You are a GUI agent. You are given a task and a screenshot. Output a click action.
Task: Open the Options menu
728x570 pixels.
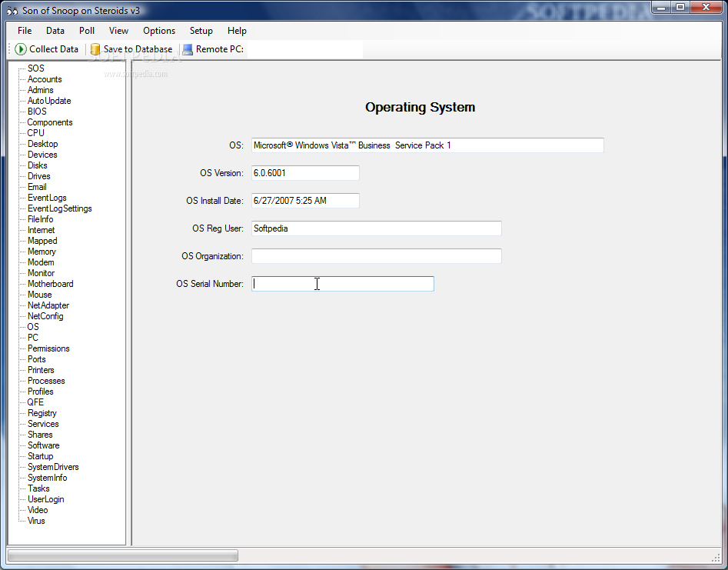[159, 31]
